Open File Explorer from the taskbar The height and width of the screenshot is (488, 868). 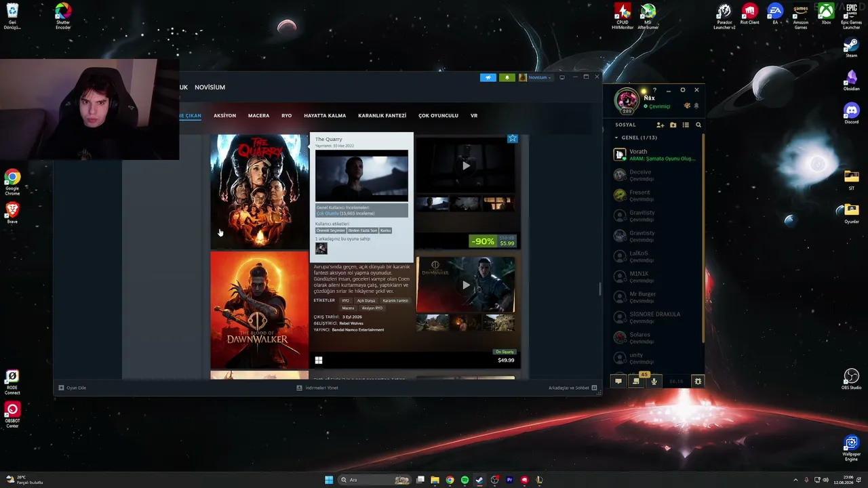(435, 480)
